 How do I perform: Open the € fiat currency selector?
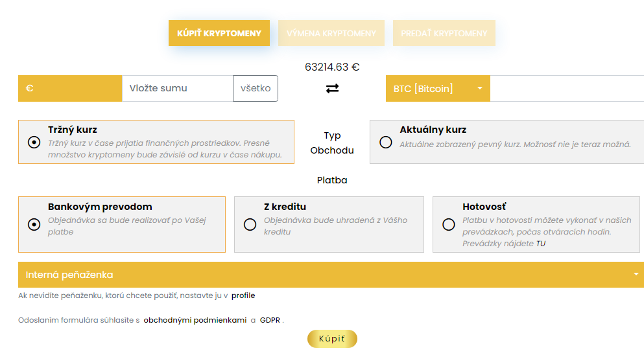click(x=70, y=89)
